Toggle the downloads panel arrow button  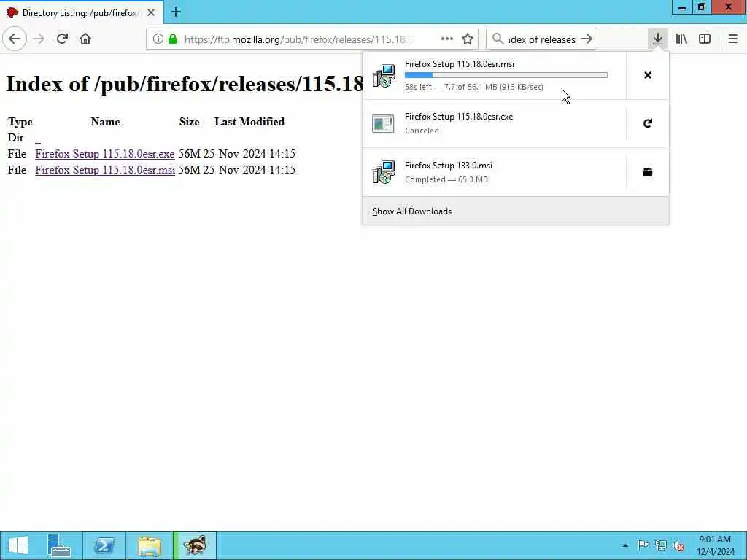tap(657, 39)
